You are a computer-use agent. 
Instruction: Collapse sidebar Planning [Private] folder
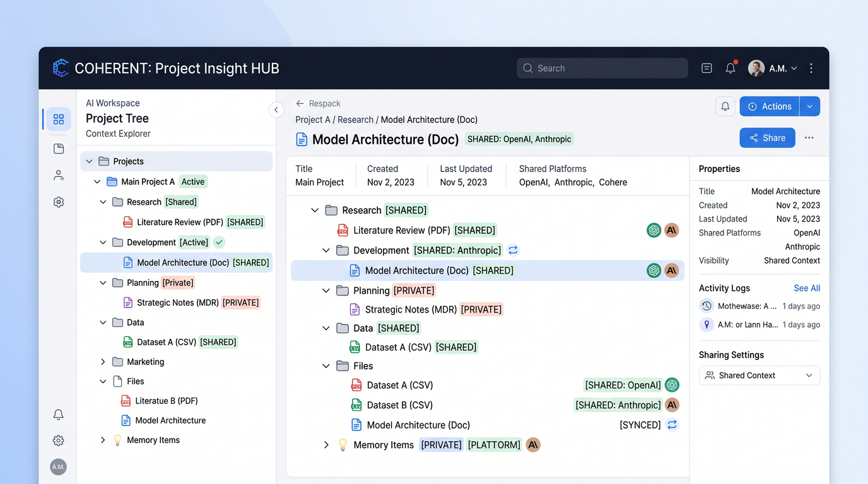(103, 282)
